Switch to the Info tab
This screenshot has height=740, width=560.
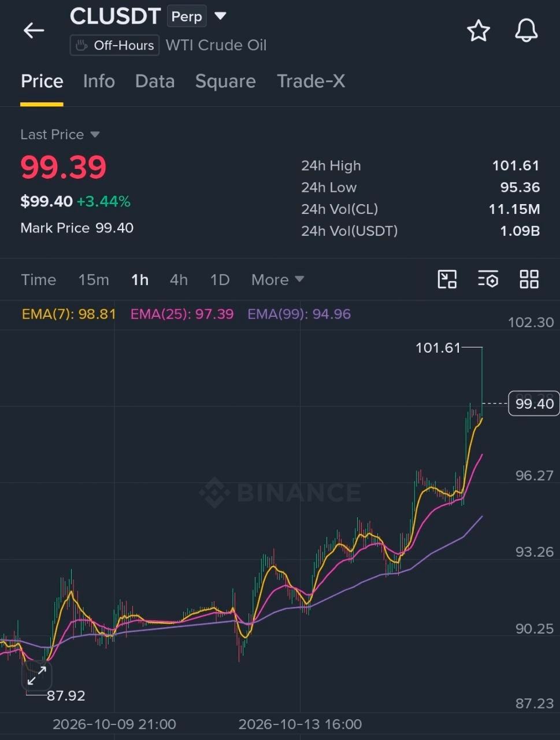(99, 82)
